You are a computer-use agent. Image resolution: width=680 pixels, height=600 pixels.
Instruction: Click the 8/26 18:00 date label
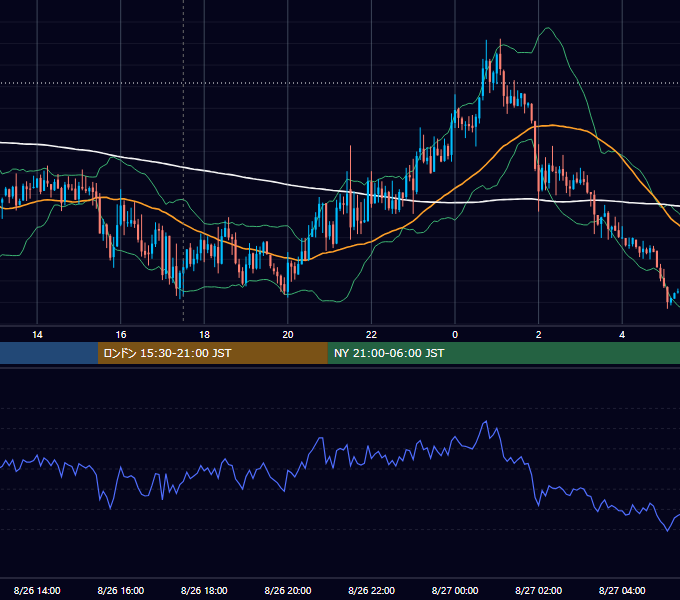click(204, 590)
